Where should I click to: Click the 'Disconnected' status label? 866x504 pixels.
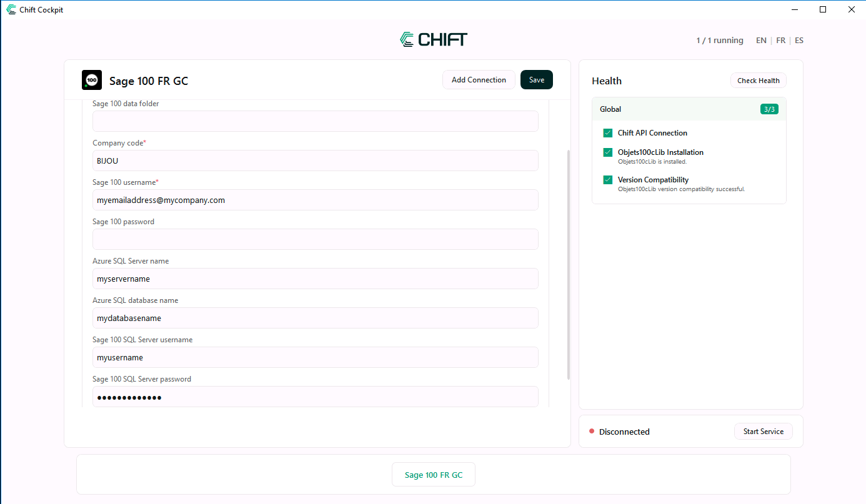pos(624,432)
